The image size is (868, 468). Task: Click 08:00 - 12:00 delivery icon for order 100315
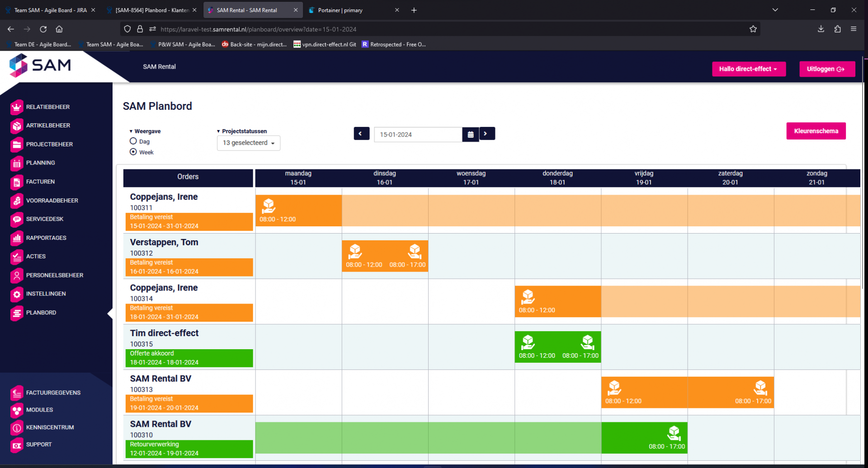pyautogui.click(x=528, y=342)
